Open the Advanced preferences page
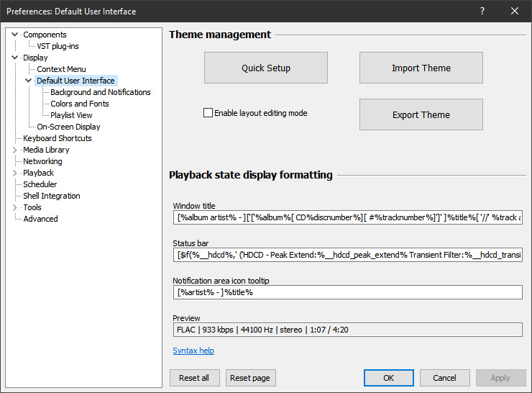This screenshot has height=393, width=532. (x=40, y=219)
